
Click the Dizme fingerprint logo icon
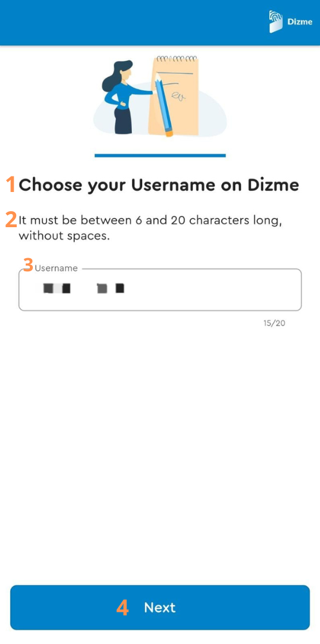pos(276,22)
